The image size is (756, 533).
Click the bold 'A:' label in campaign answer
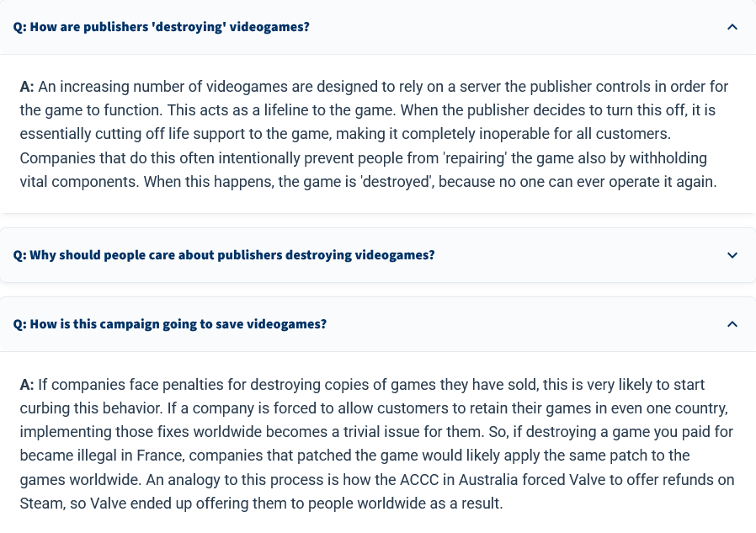click(x=27, y=385)
